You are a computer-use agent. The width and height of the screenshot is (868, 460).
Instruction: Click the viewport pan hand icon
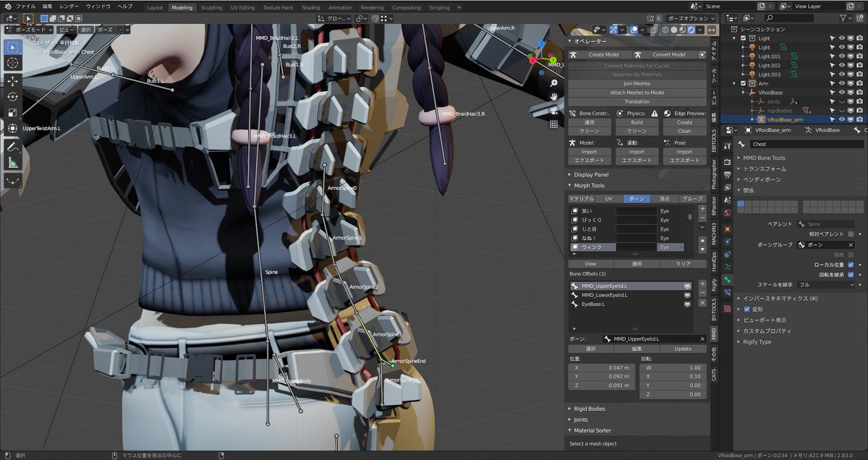pos(554,96)
